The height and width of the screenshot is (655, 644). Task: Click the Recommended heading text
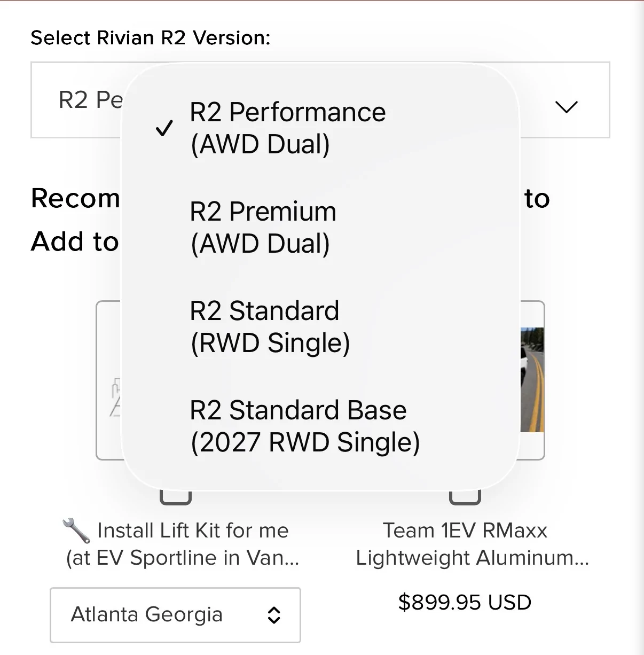[75, 198]
